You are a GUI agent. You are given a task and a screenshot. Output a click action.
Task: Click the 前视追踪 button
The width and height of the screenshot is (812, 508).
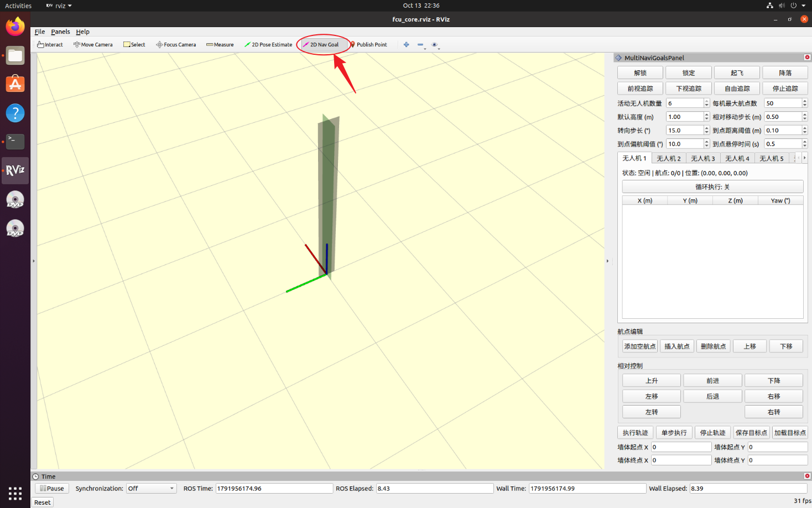(640, 89)
